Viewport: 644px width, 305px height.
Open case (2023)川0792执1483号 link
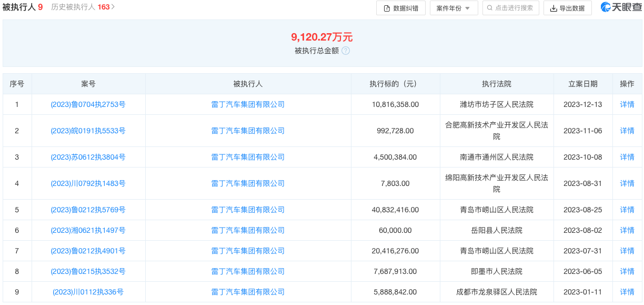88,183
